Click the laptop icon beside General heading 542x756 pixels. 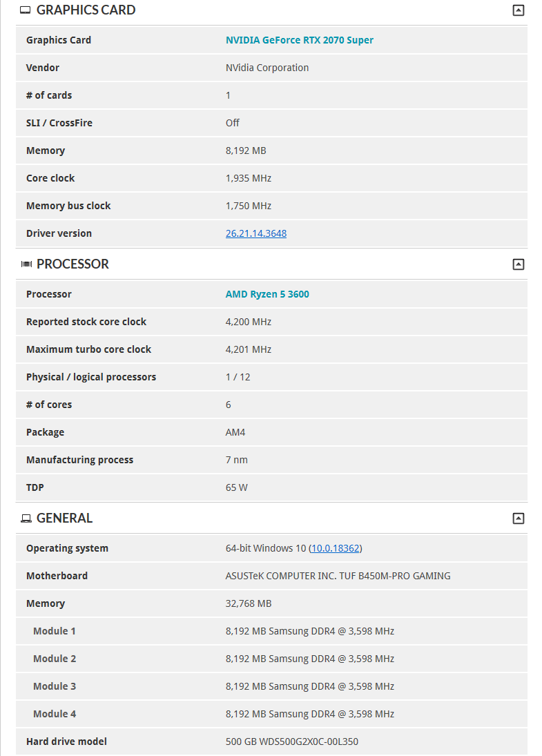coord(26,518)
